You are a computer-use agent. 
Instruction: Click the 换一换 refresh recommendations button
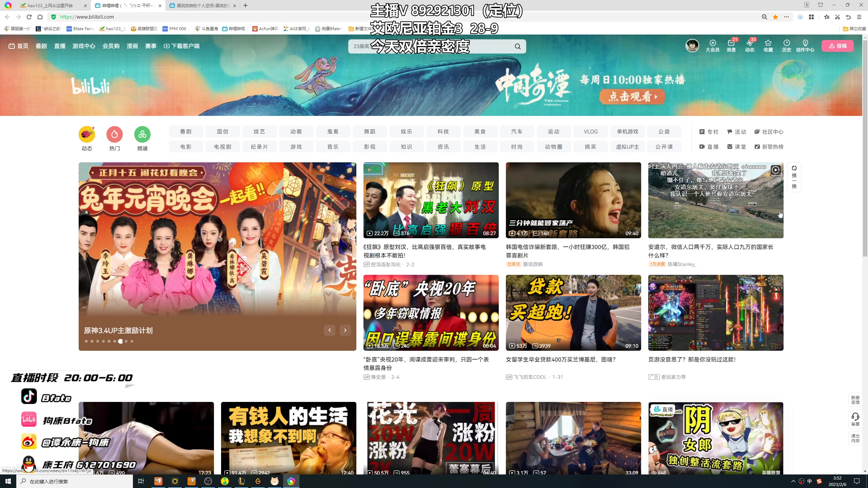pyautogui.click(x=794, y=177)
